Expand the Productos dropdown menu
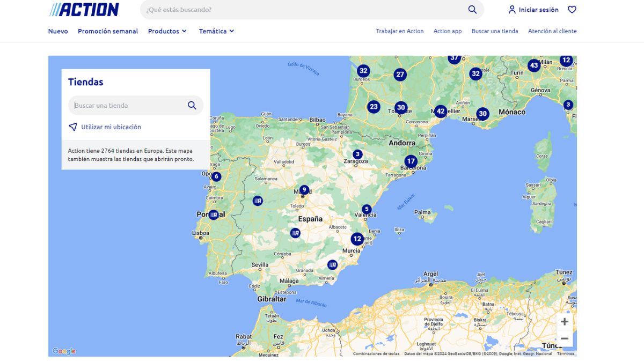The width and height of the screenshot is (644, 362). tap(167, 31)
